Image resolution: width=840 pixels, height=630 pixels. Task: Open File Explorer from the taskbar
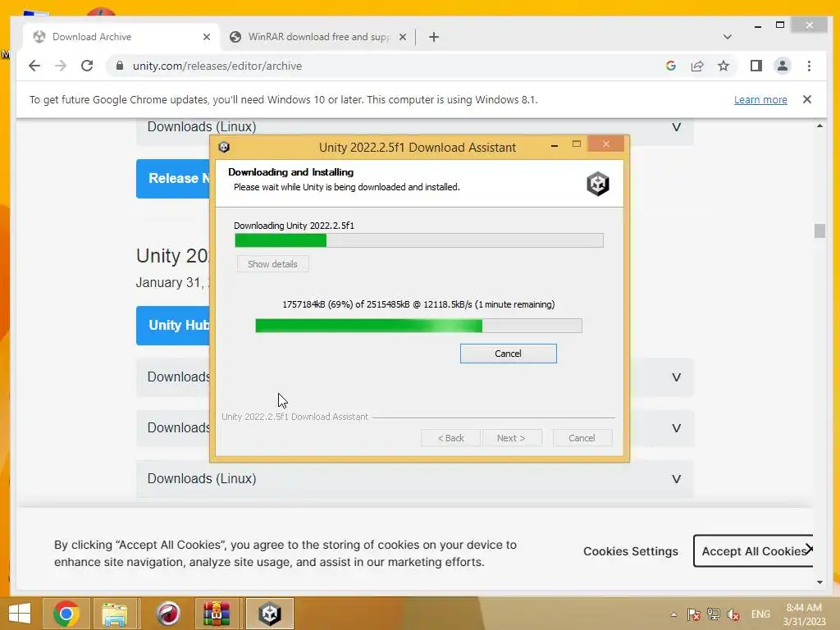115,614
